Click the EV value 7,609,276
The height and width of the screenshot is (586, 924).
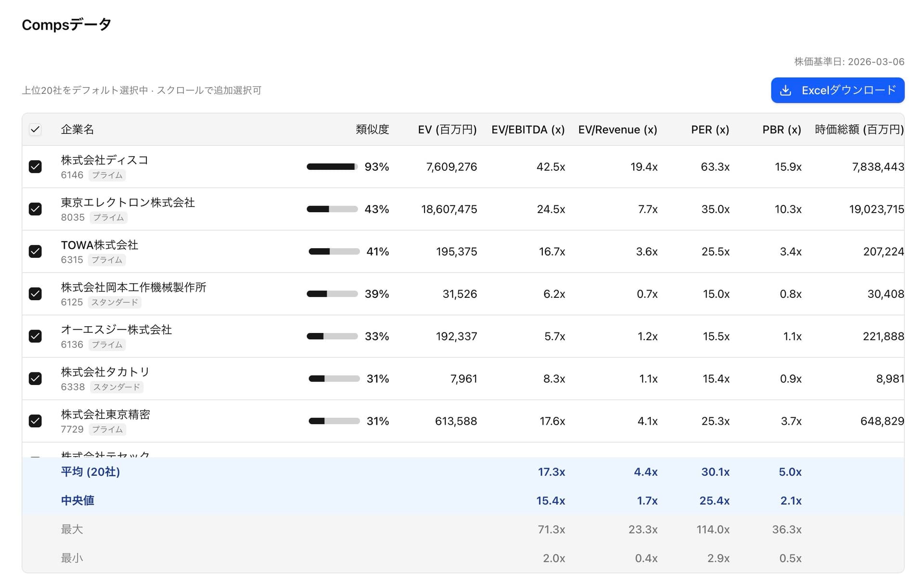tap(451, 167)
